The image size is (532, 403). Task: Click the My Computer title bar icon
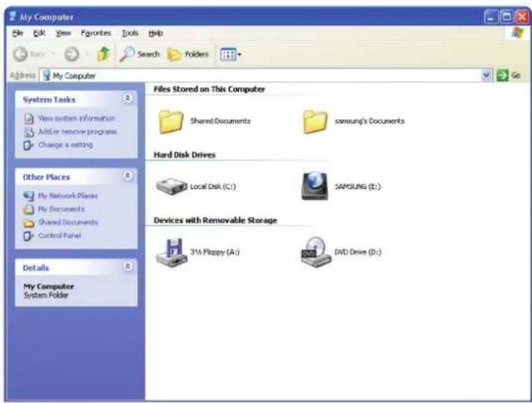[x=13, y=16]
